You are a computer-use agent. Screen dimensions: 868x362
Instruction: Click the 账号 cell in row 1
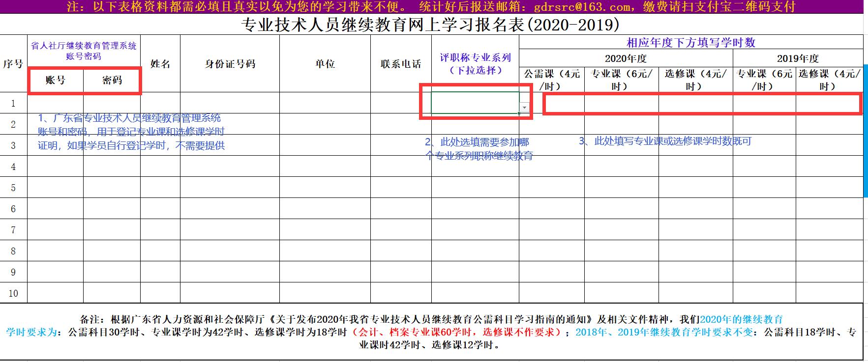(x=55, y=103)
